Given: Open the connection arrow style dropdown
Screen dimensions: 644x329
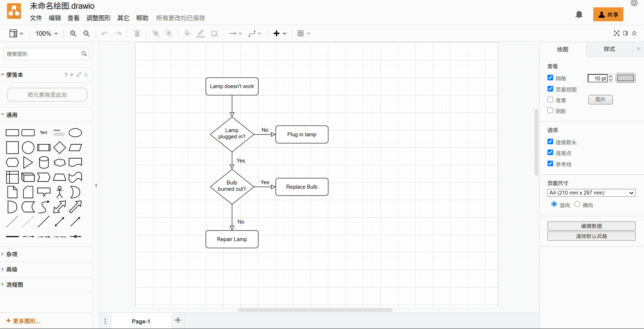Looking at the screenshot, I should point(236,33).
